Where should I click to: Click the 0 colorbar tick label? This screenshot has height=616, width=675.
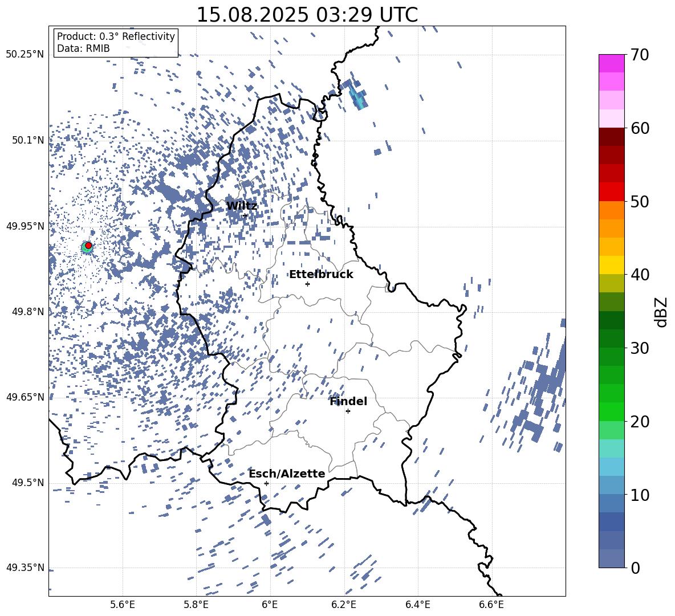pos(635,568)
